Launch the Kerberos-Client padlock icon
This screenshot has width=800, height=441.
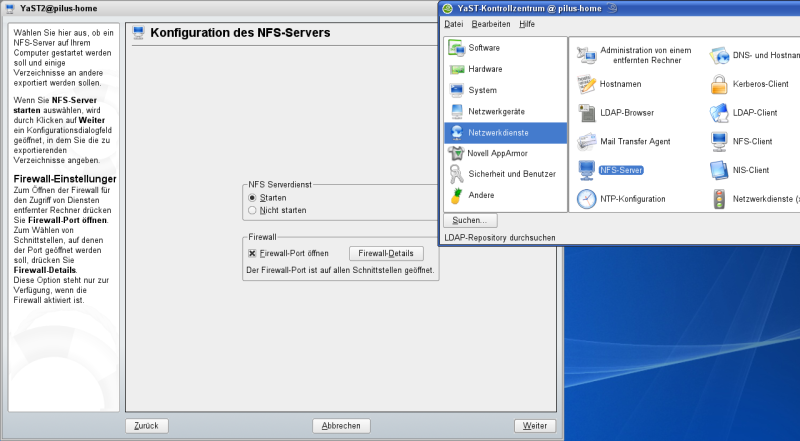(719, 84)
